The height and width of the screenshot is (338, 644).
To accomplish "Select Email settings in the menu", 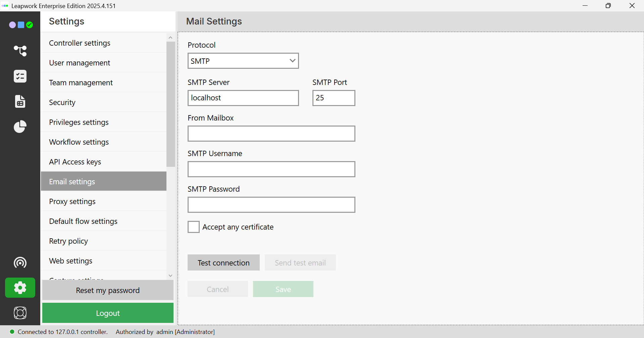I will click(x=104, y=182).
